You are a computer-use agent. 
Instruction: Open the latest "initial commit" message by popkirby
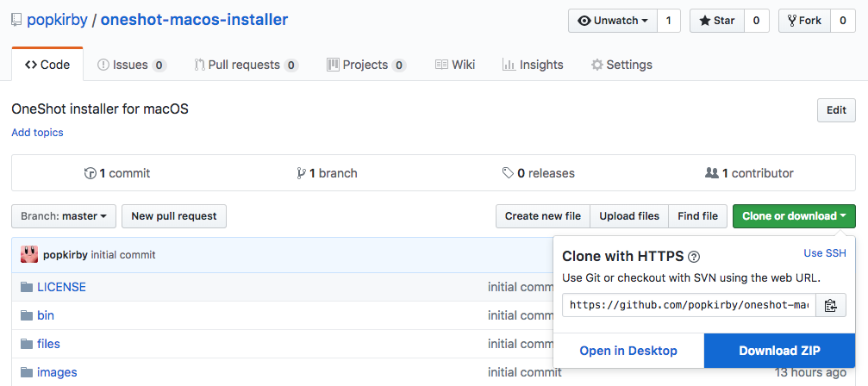(x=123, y=255)
